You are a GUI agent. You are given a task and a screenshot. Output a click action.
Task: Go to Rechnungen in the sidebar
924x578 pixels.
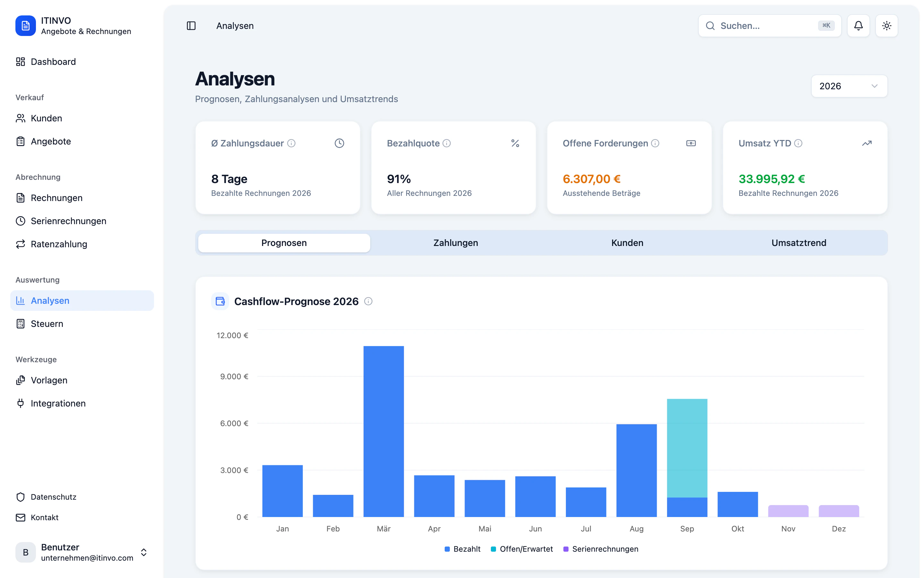click(x=82, y=197)
